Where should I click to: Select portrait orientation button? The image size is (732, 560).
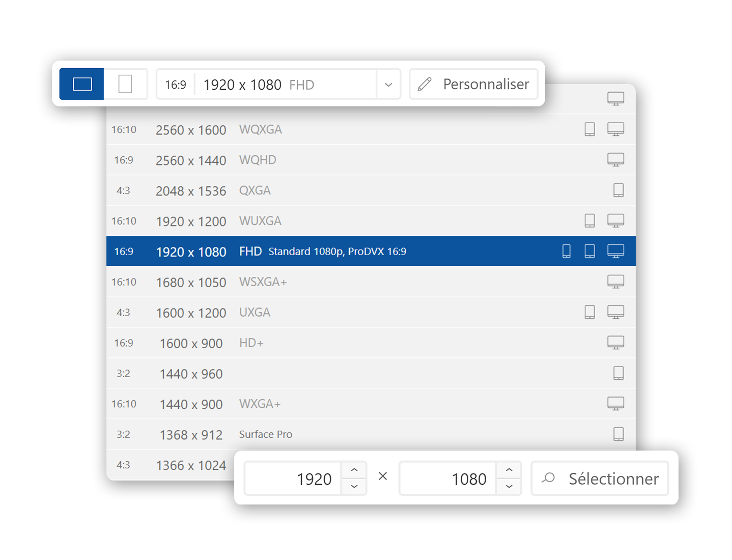(125, 84)
